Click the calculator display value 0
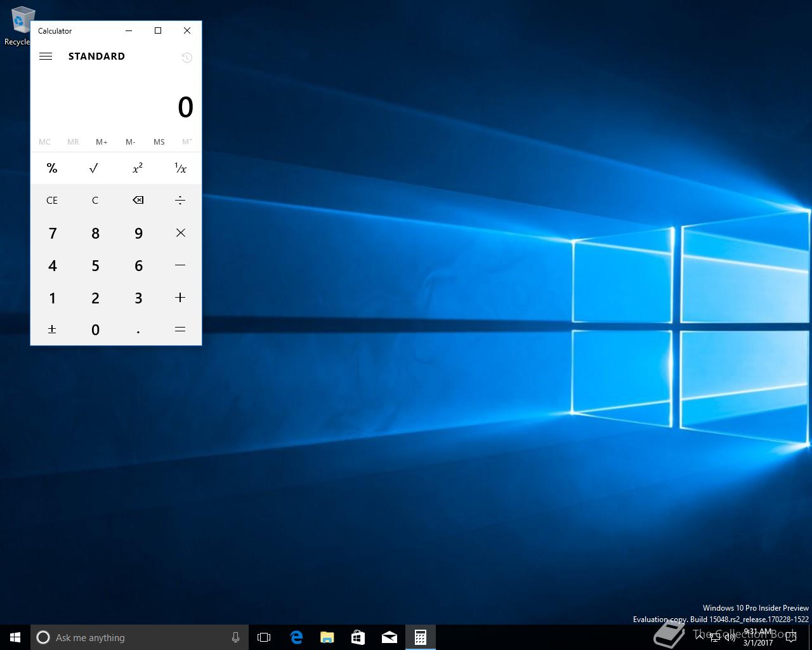 185,107
